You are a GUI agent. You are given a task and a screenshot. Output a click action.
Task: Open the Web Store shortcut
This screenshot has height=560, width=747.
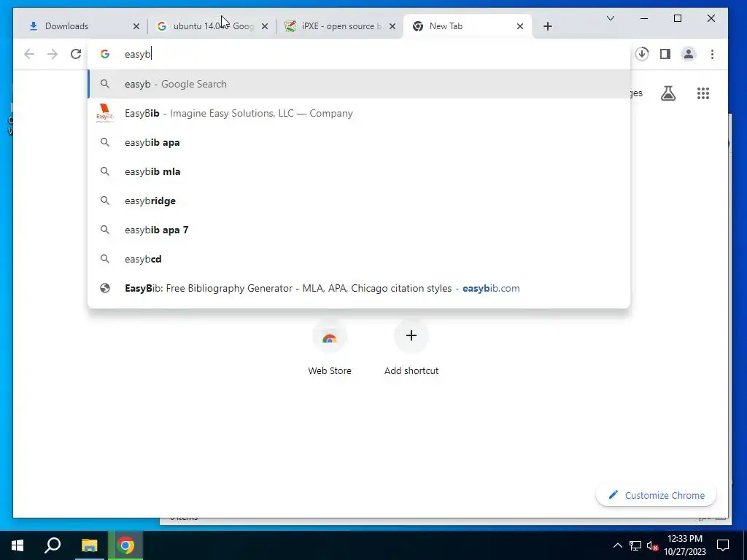[330, 349]
